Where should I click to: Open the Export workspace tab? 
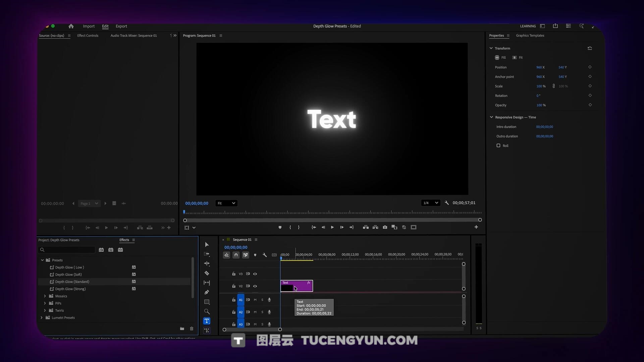[x=121, y=26]
